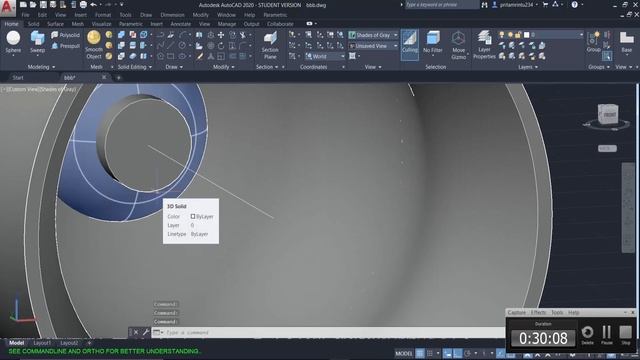640x360 pixels.
Task: Click the keyword search field
Action: pos(441,4)
